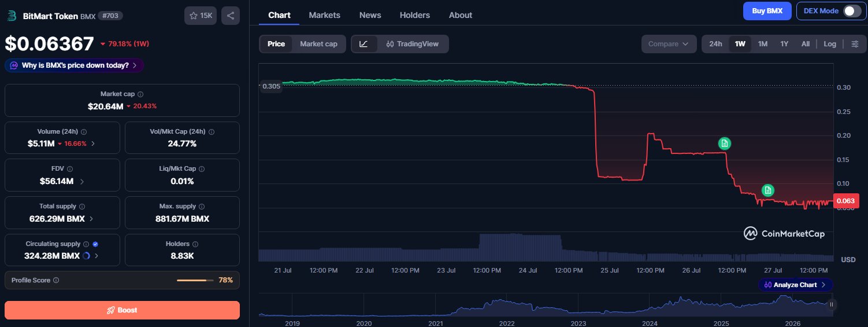This screenshot has height=327, width=868.
Task: Expand Total supply details chevron
Action: coord(92,219)
